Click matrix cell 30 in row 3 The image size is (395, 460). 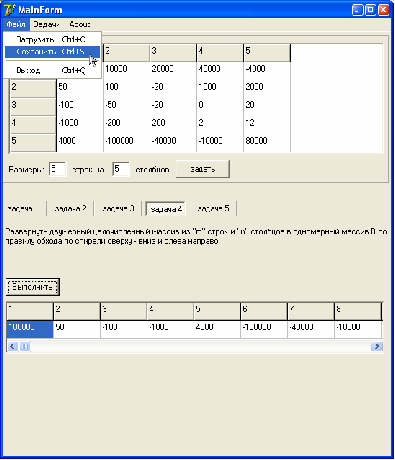pos(267,106)
